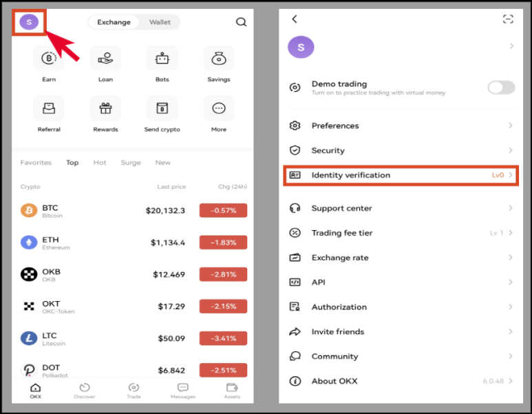Tap the Support center headset icon

pyautogui.click(x=295, y=208)
